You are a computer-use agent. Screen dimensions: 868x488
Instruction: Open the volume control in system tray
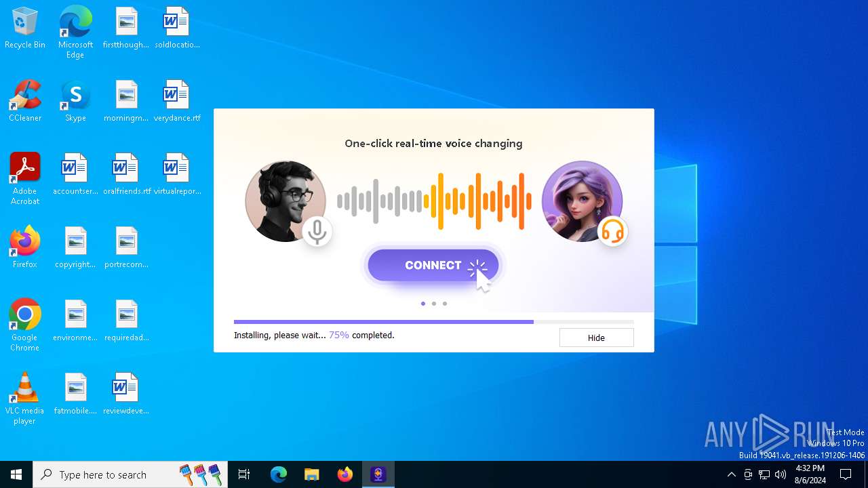781,474
